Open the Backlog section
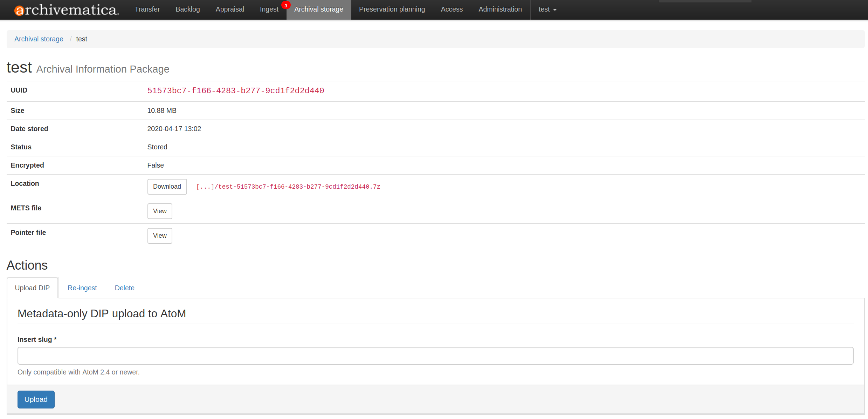The height and width of the screenshot is (419, 868). [x=188, y=9]
